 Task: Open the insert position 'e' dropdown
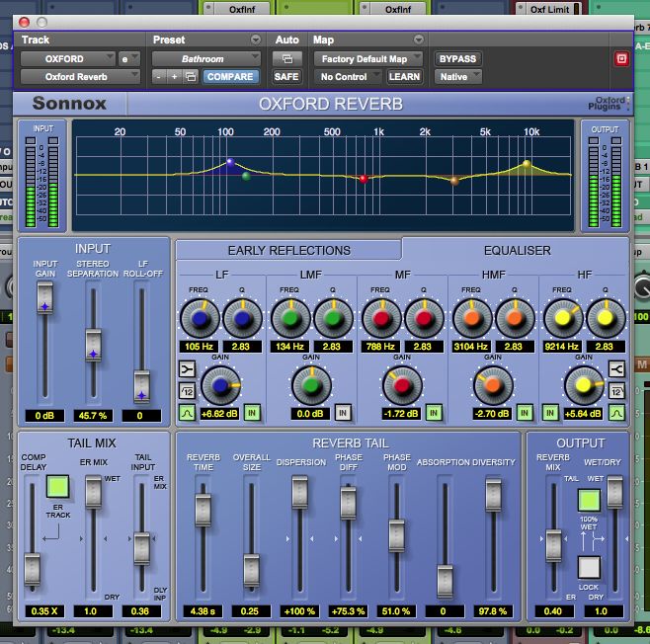129,59
